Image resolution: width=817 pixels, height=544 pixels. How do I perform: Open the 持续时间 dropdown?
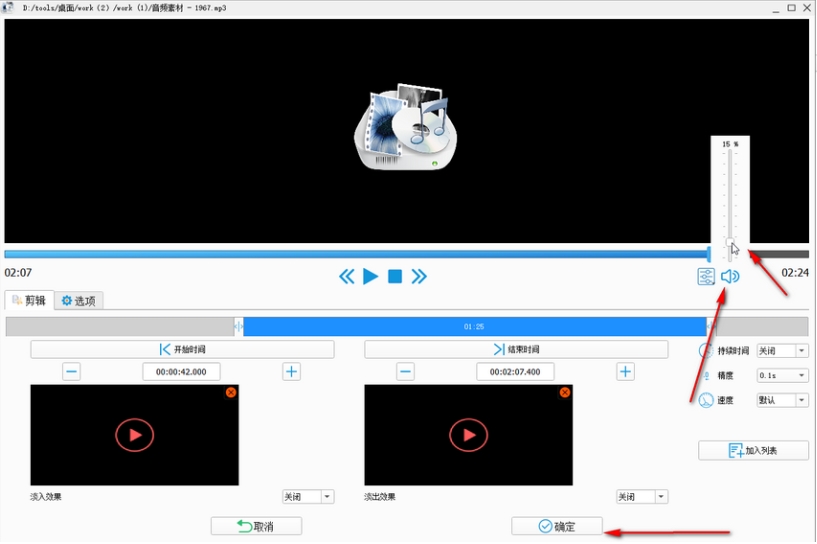782,351
